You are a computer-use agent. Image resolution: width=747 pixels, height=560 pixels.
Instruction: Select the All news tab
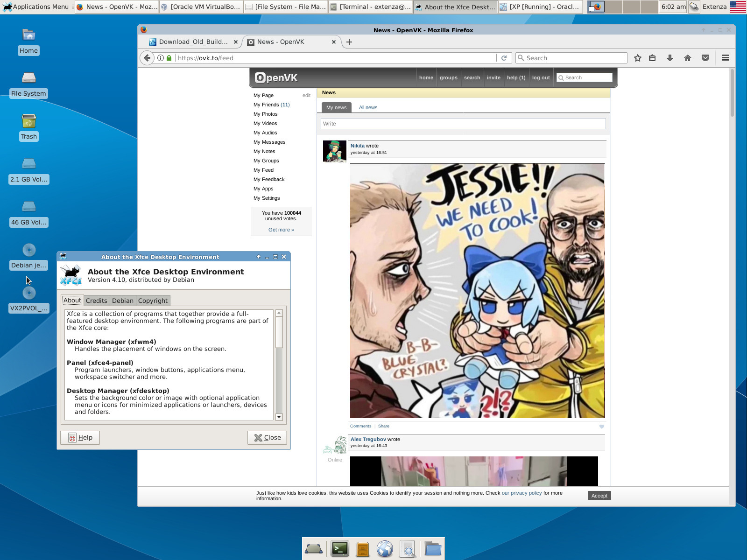coord(368,107)
